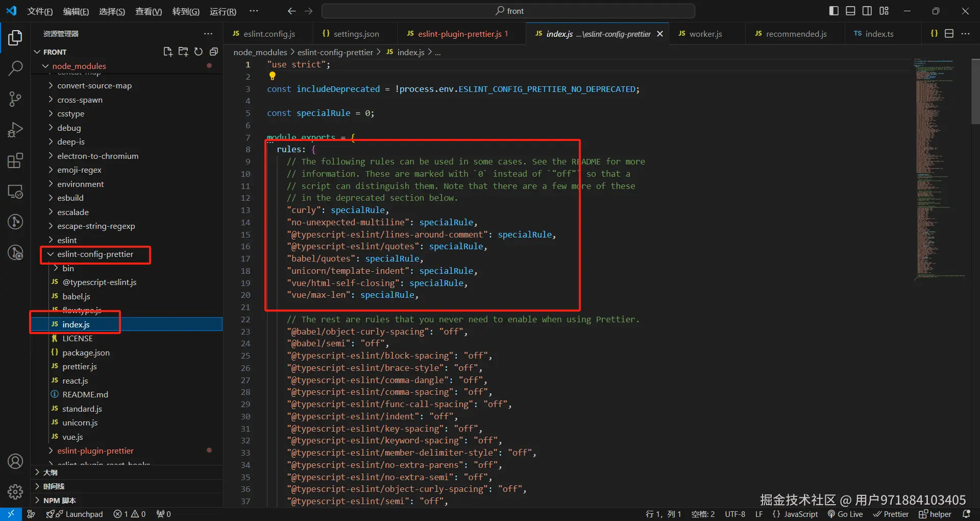Screen dimensions: 980x521
Task: Open Run and Debug view
Action: pos(15,130)
